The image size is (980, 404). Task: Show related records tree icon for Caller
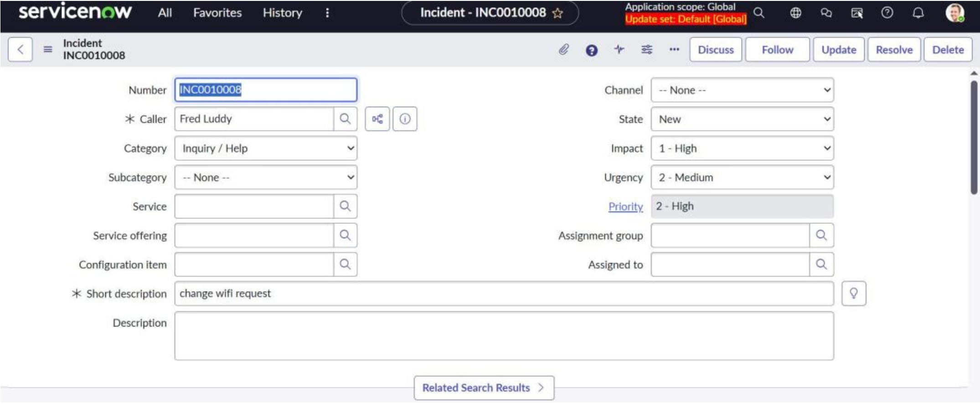(377, 119)
